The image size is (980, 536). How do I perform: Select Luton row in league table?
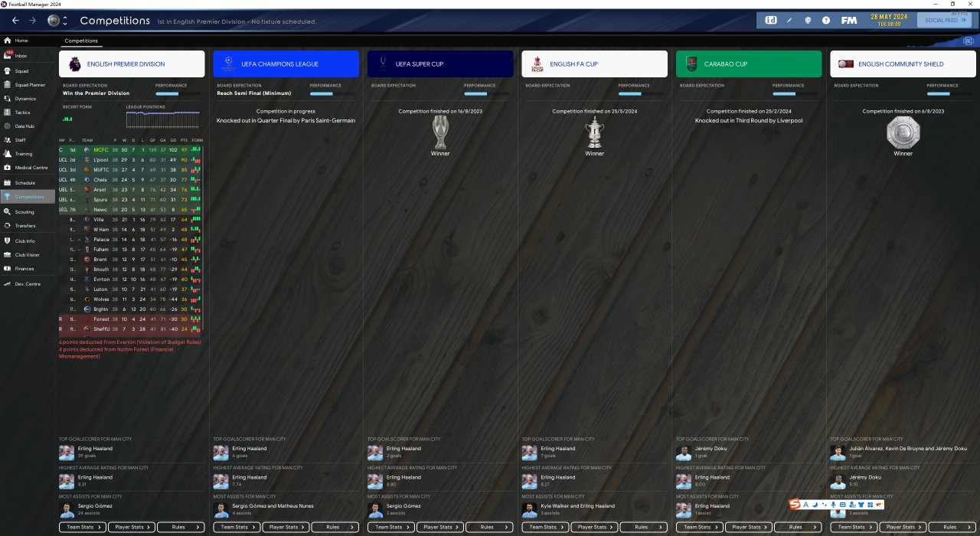click(x=130, y=289)
